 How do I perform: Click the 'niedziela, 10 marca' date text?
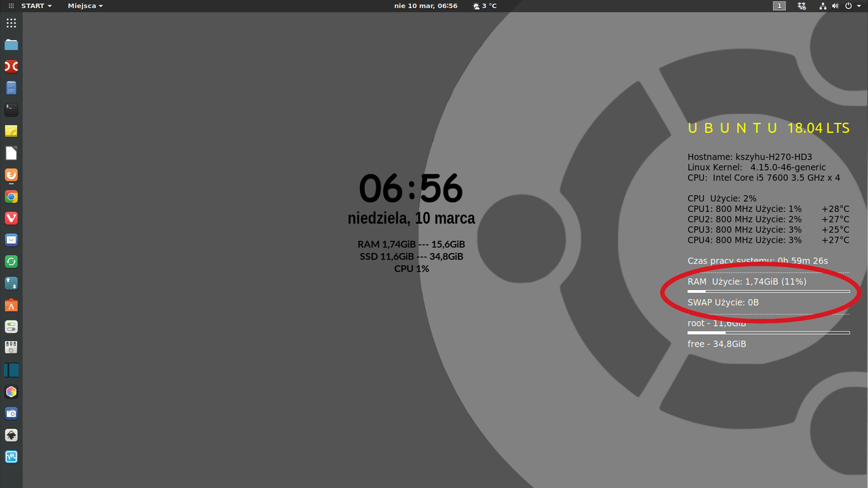pos(411,218)
